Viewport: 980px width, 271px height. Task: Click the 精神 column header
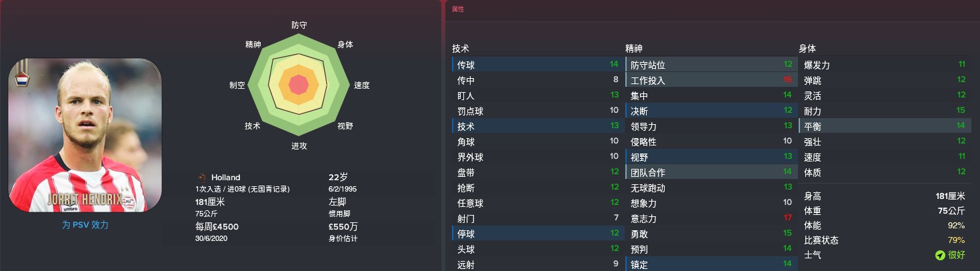click(634, 49)
